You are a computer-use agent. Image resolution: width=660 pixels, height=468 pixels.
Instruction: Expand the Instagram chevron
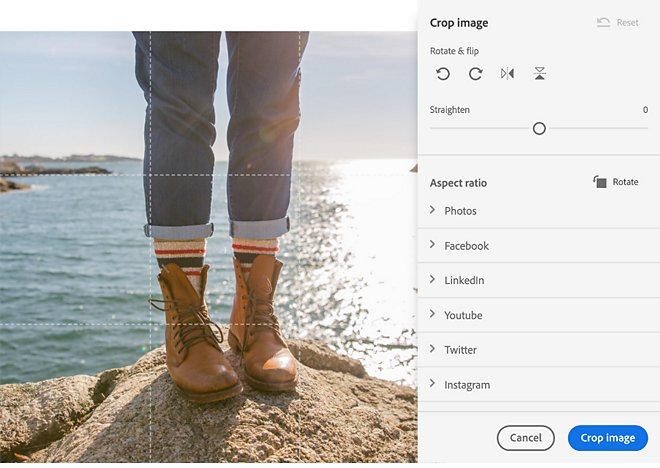[x=432, y=383]
